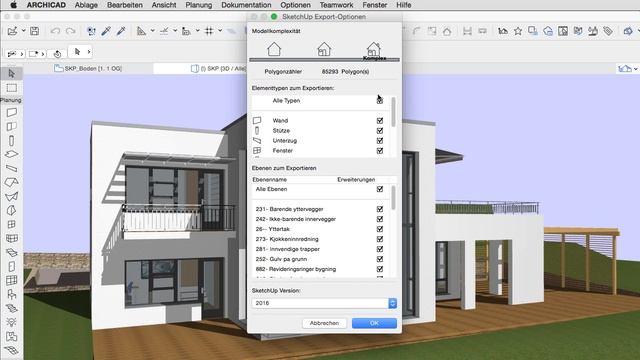Select the Morph tool in toolbox

tap(11, 210)
